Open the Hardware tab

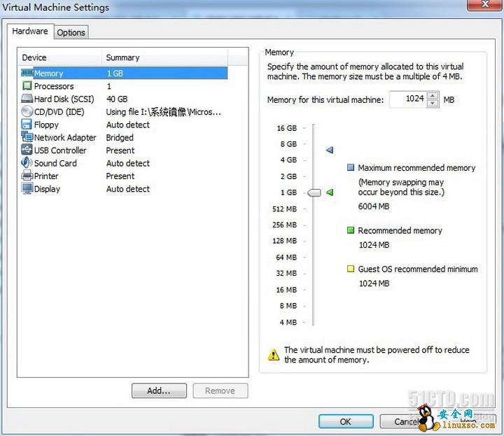tap(30, 31)
